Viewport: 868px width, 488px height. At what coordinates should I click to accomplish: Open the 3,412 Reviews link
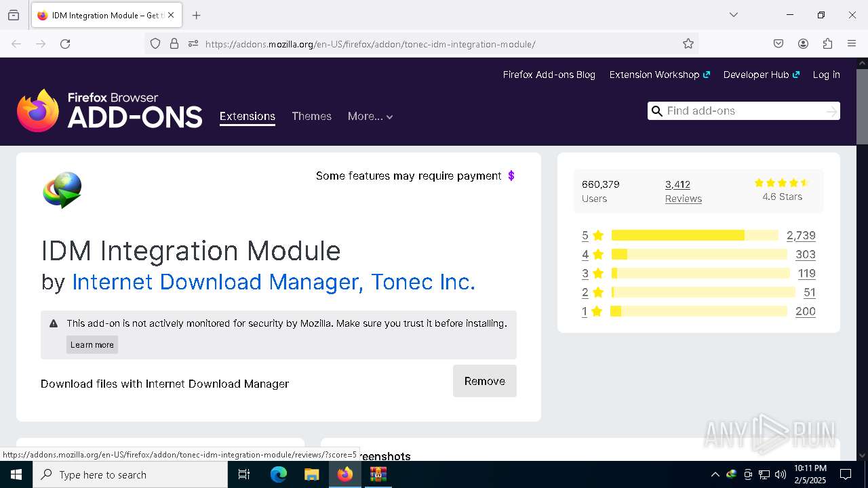click(x=683, y=191)
